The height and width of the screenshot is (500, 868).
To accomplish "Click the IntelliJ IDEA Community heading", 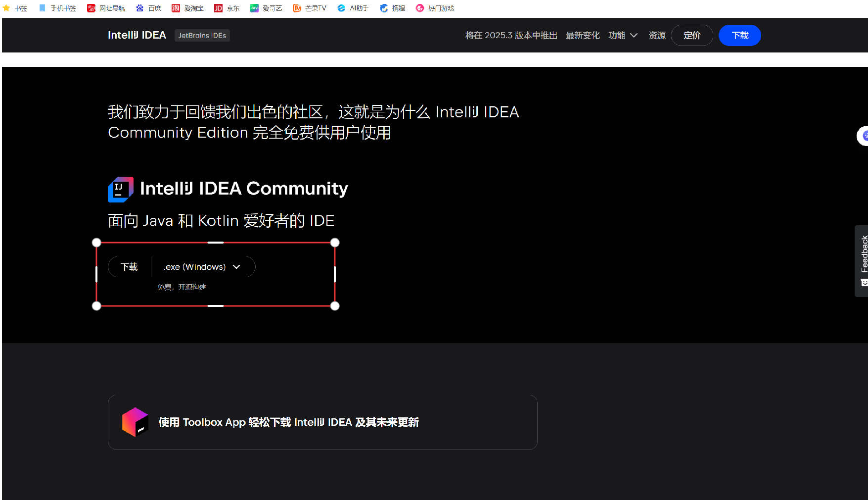I will [244, 189].
